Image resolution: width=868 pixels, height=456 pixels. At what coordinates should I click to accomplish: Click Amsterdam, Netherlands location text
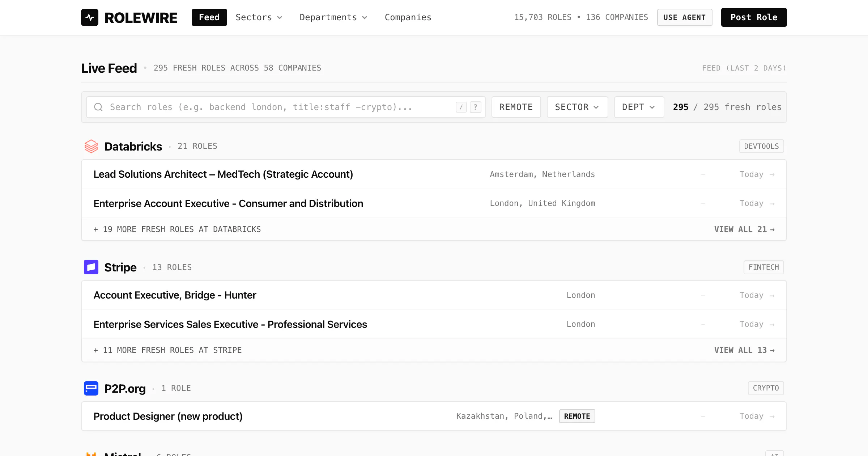click(x=542, y=174)
